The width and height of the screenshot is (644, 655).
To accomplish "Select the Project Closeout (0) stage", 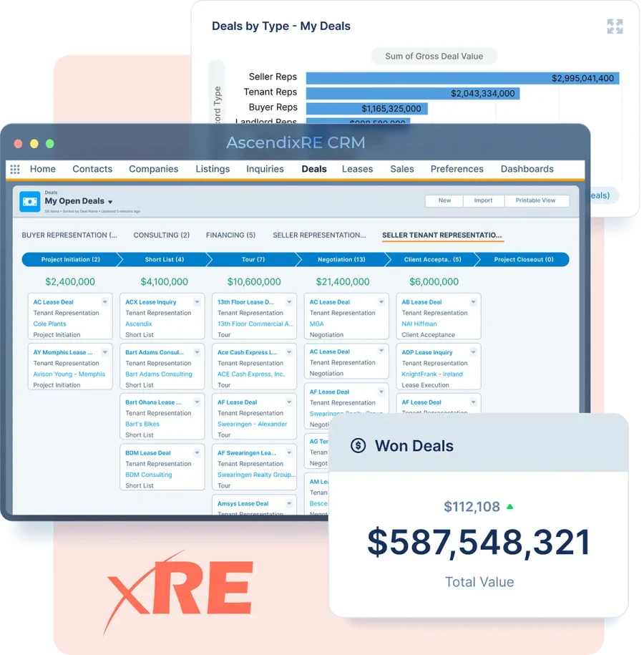I will [x=523, y=259].
